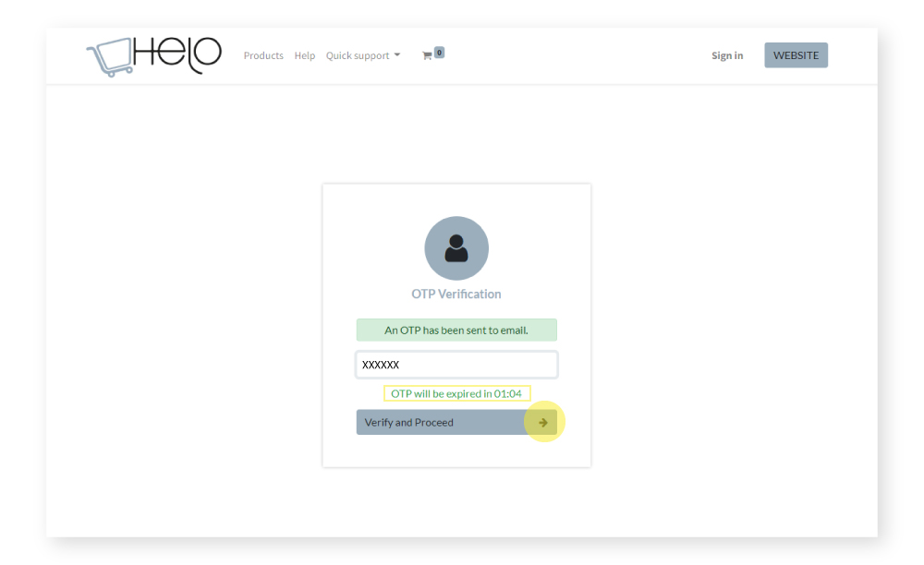Viewport: 924px width, 565px height.
Task: Open the Products menu item
Action: [263, 55]
